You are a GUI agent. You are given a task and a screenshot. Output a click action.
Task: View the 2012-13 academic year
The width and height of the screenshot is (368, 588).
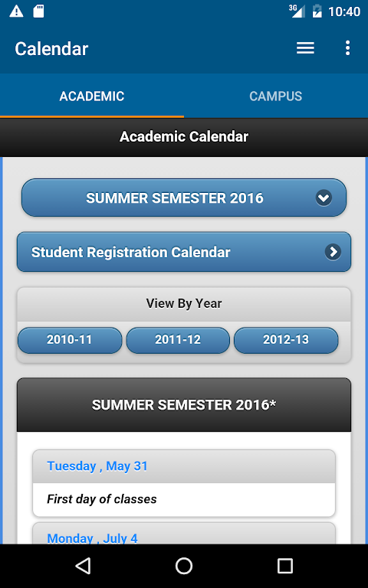(286, 340)
